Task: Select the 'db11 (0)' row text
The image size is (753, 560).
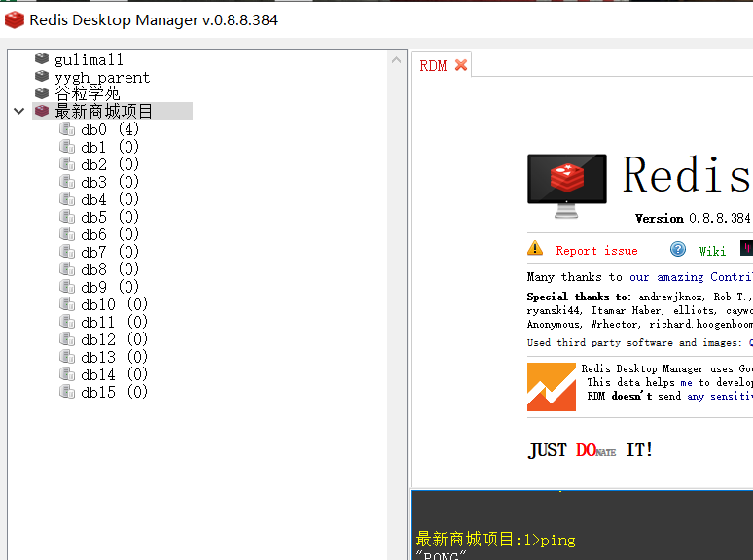Action: tap(114, 322)
